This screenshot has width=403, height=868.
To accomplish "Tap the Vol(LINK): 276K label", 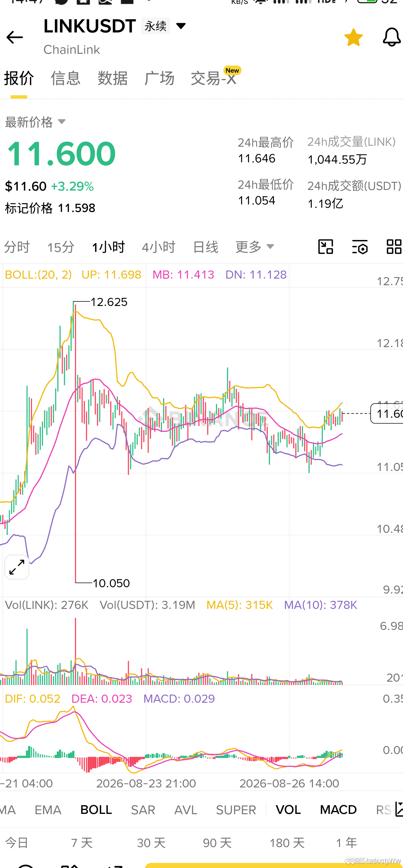I will tap(47, 605).
